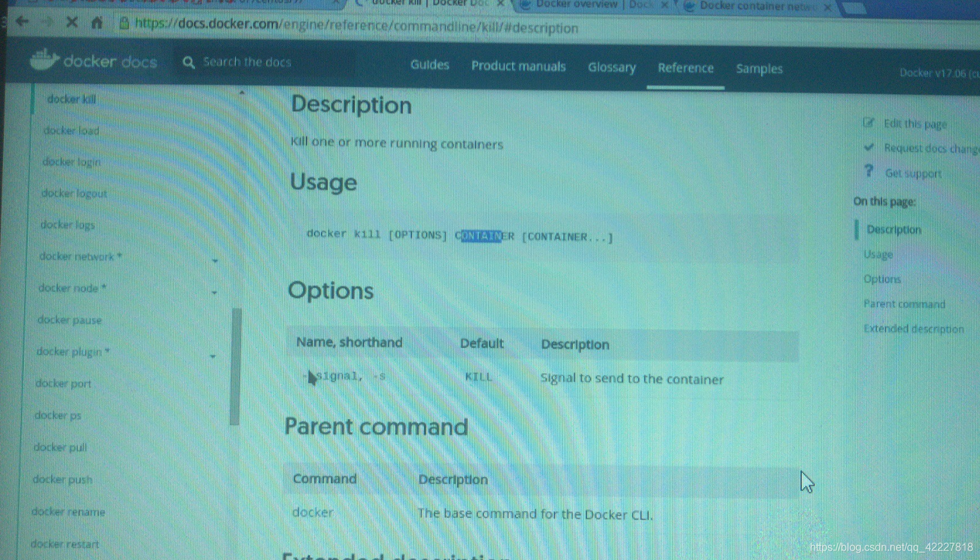Click the Parent command heading
This screenshot has width=980, height=560.
376,427
